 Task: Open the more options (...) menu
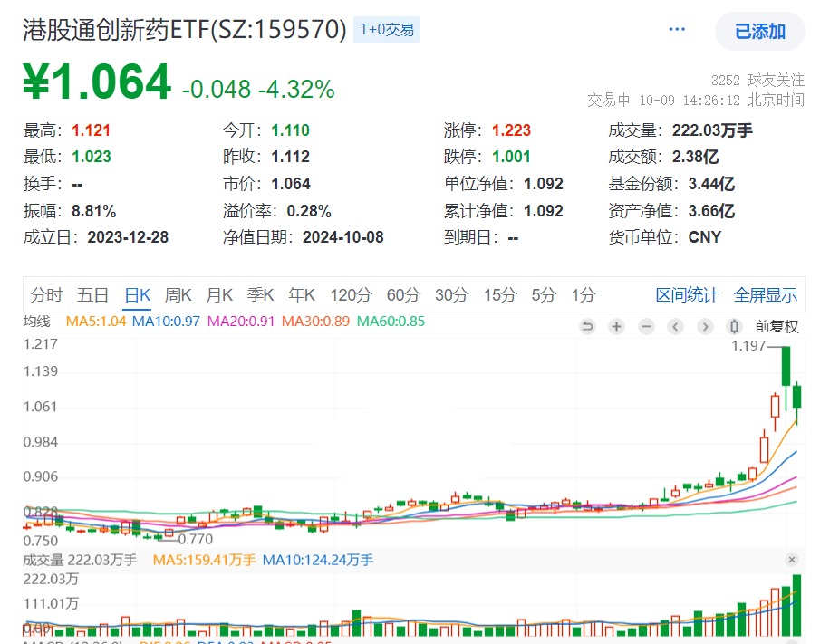[x=677, y=28]
